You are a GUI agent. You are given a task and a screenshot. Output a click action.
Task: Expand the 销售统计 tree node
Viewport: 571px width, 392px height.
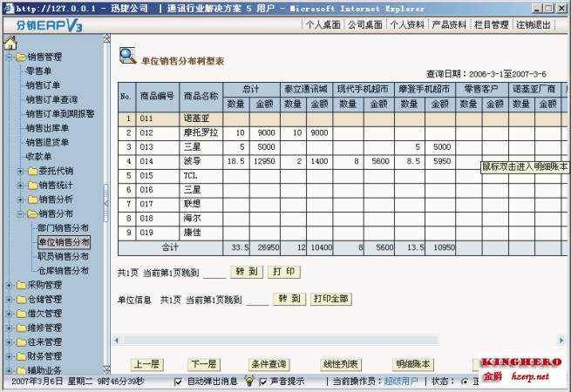tap(21, 186)
